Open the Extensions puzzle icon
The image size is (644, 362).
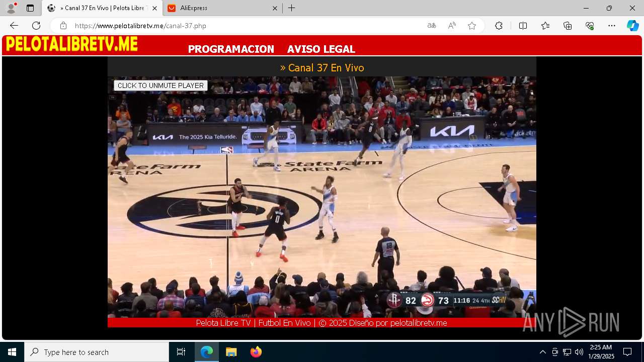[499, 26]
